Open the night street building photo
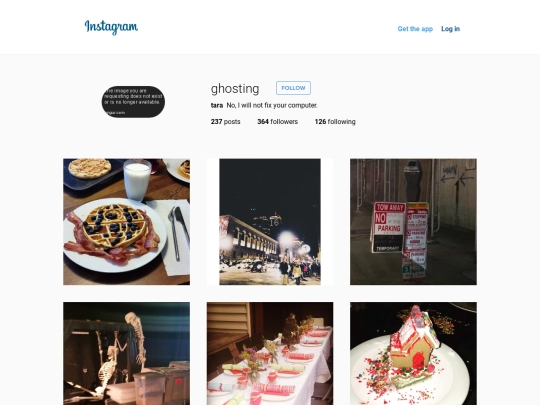Image resolution: width=540 pixels, height=405 pixels. tap(270, 222)
